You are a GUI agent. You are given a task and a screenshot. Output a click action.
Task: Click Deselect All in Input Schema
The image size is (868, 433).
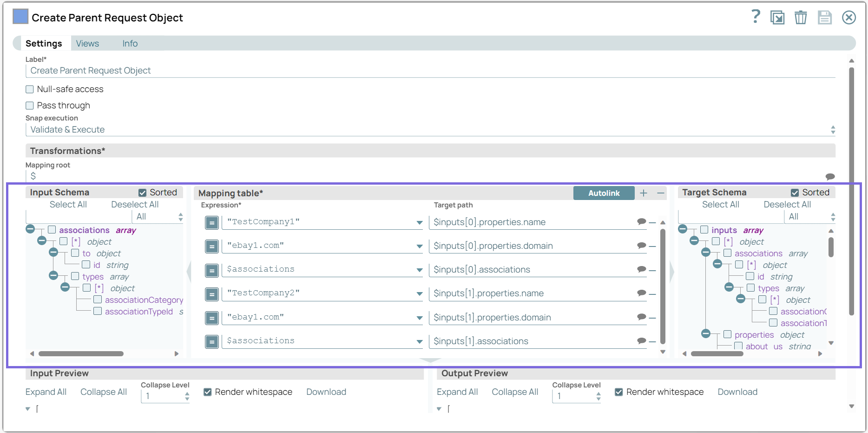(x=135, y=205)
